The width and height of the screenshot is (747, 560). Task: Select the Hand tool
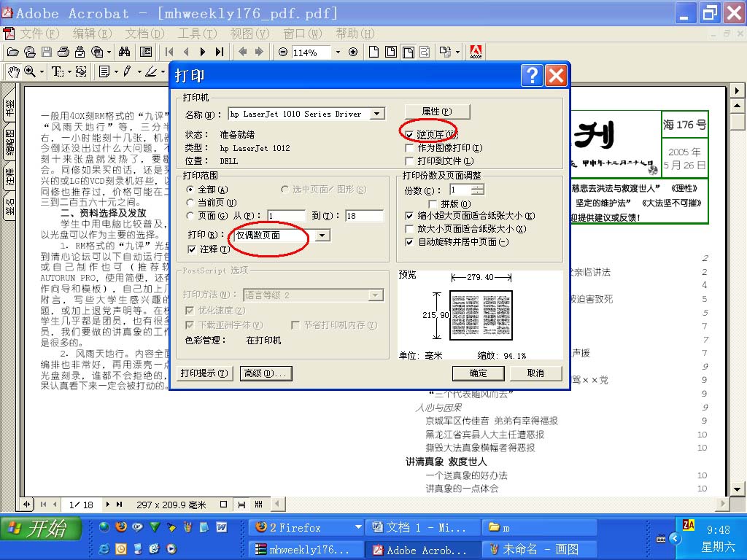[13, 71]
